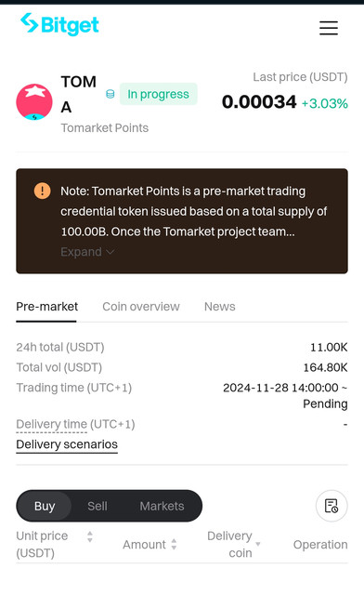Screen dimensions: 364x595
Task: Switch to the Markets toggle option
Action: point(162,506)
